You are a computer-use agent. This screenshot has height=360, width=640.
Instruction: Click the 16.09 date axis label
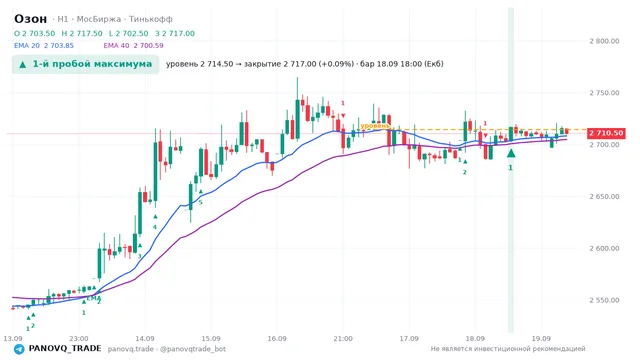[277, 338]
